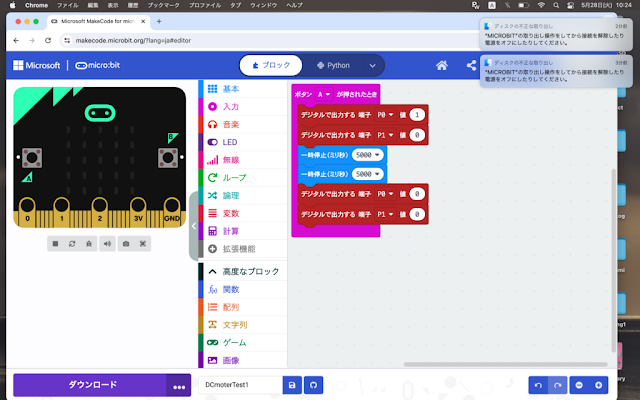This screenshot has width=640, height=400.
Task: Restart the micro:bit simulator
Action: (x=72, y=244)
